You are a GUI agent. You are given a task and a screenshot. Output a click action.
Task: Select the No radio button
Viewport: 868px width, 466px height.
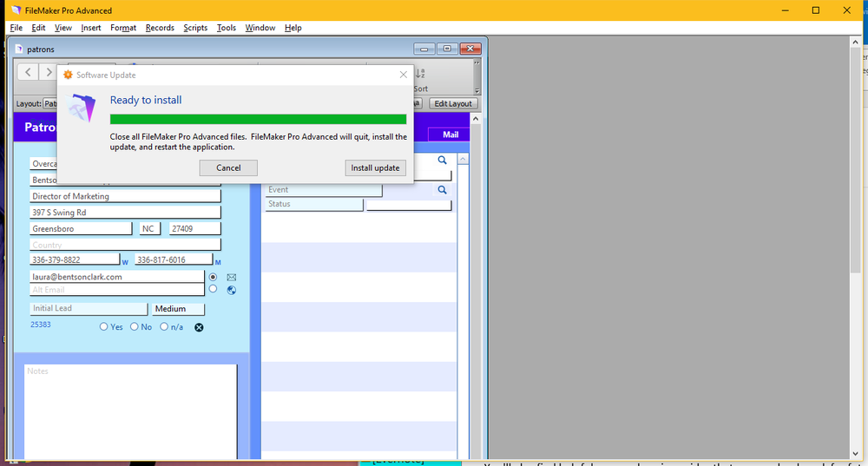click(x=135, y=327)
